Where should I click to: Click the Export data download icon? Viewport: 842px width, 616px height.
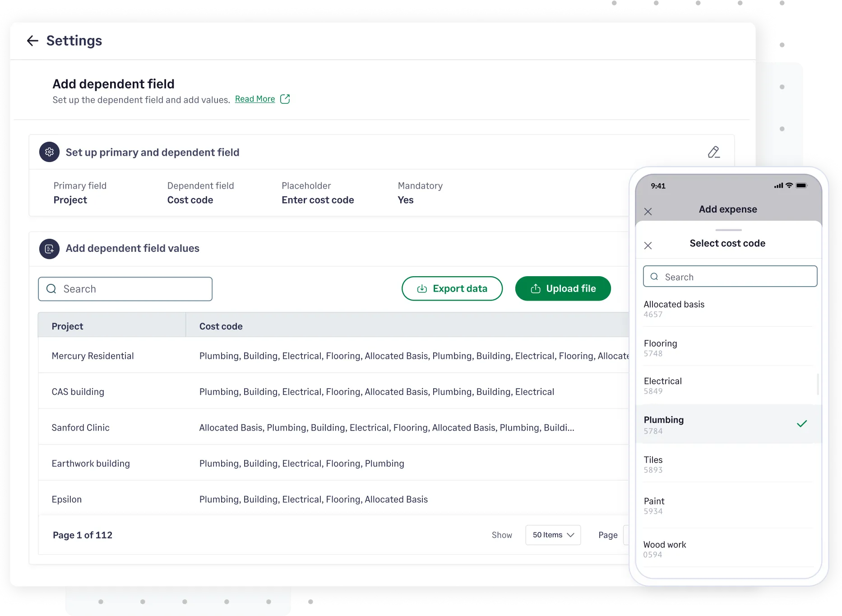pos(422,288)
